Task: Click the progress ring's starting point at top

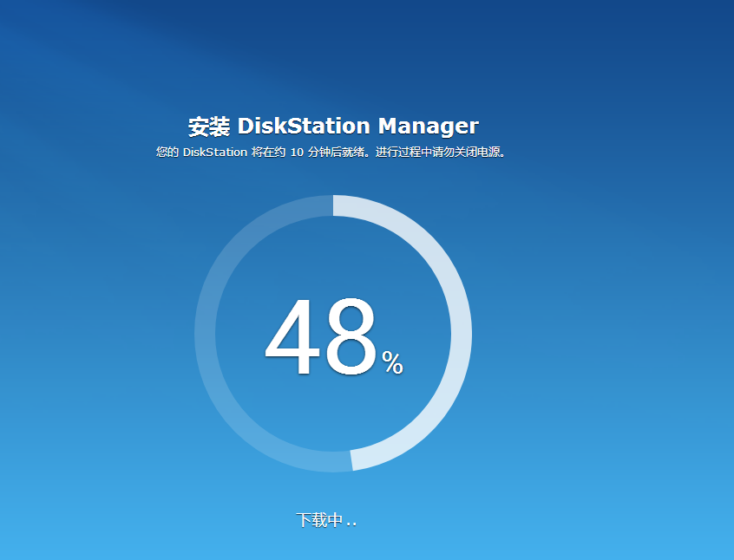Action: tap(333, 205)
